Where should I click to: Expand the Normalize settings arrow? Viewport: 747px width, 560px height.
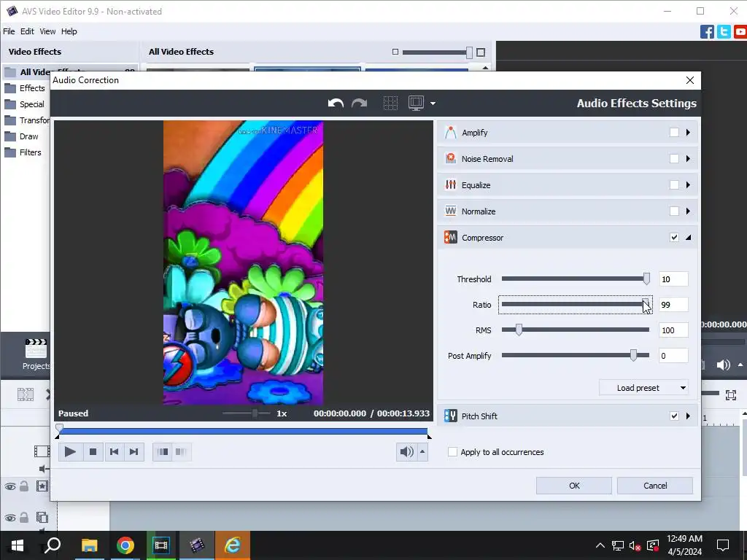[688, 211]
